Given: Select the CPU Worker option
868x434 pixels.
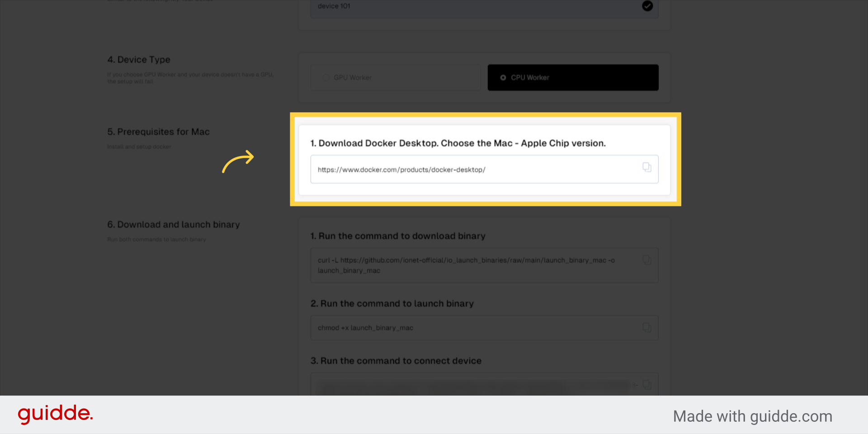Looking at the screenshot, I should point(573,77).
